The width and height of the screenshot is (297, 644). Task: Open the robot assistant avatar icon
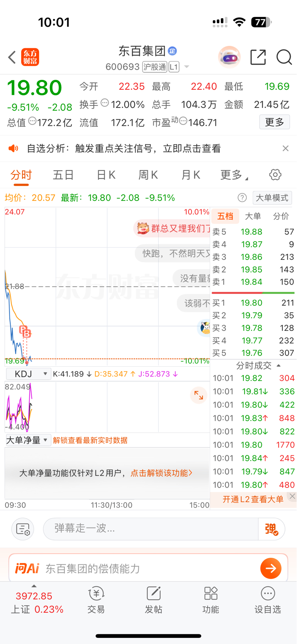(x=229, y=57)
